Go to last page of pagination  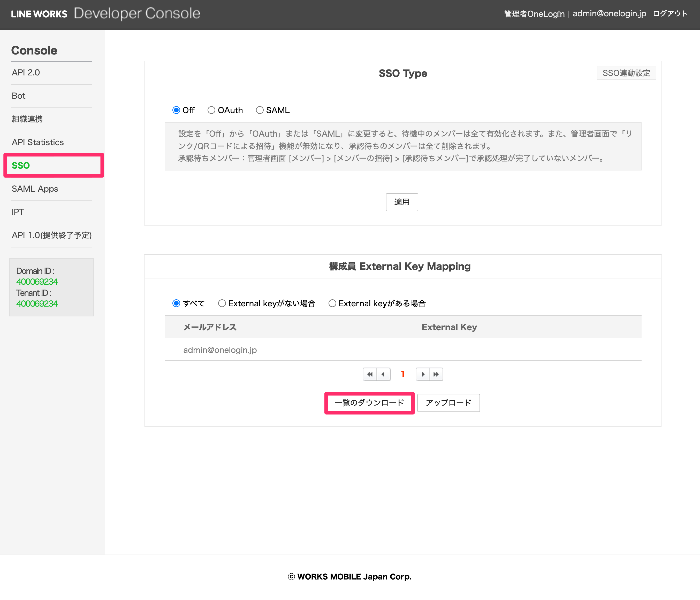click(x=436, y=374)
